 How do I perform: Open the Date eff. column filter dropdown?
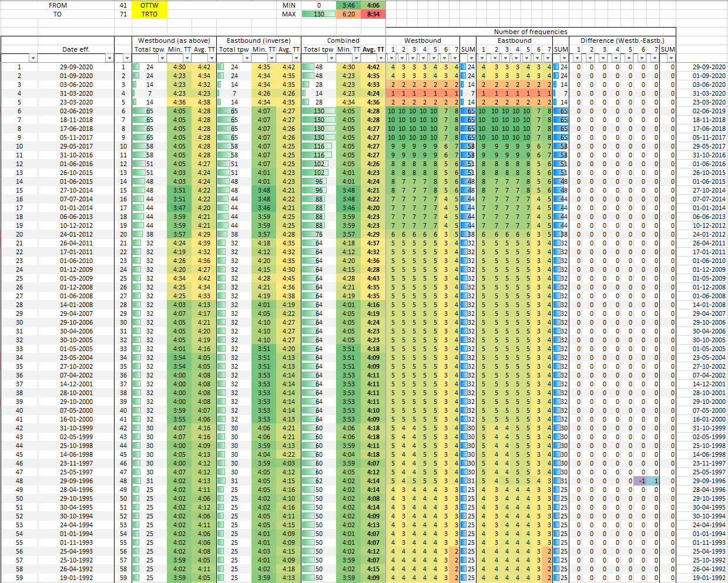(x=109, y=58)
